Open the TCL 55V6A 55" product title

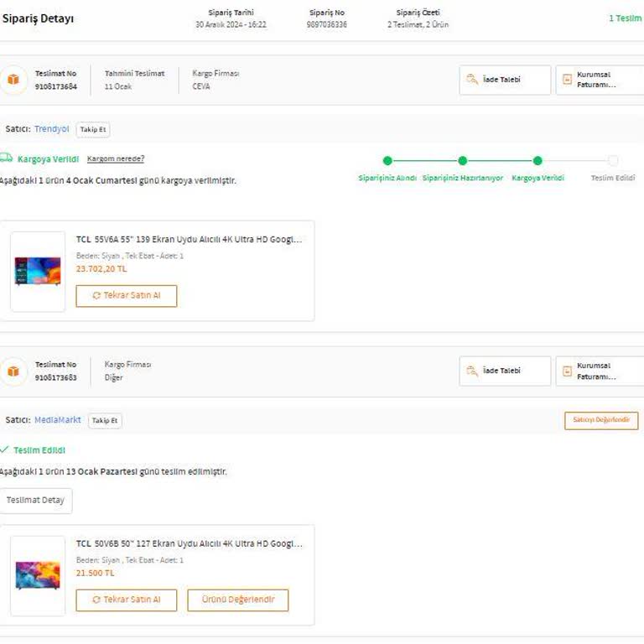coord(189,240)
